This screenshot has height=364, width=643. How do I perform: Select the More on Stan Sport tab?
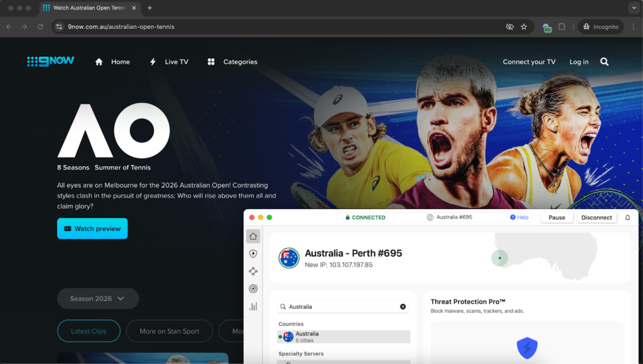[x=170, y=331]
